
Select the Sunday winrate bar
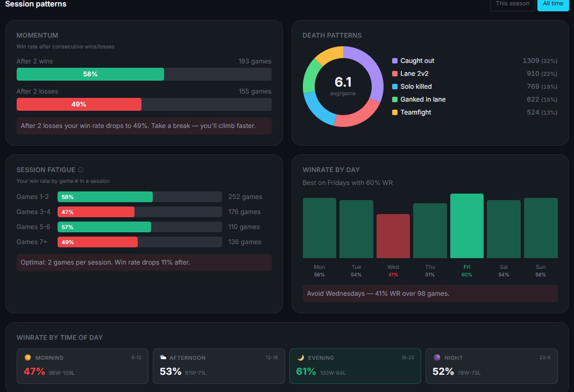pyautogui.click(x=541, y=228)
